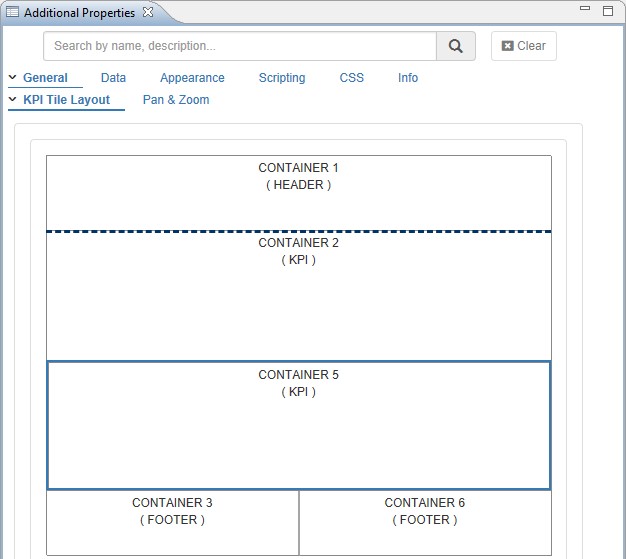Collapse the KPI Tile Layout chevron
Viewport: 626px width, 559px height.
click(13, 100)
